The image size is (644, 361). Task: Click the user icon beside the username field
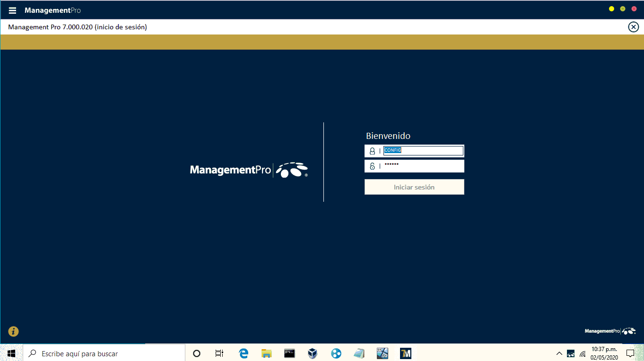(x=372, y=151)
